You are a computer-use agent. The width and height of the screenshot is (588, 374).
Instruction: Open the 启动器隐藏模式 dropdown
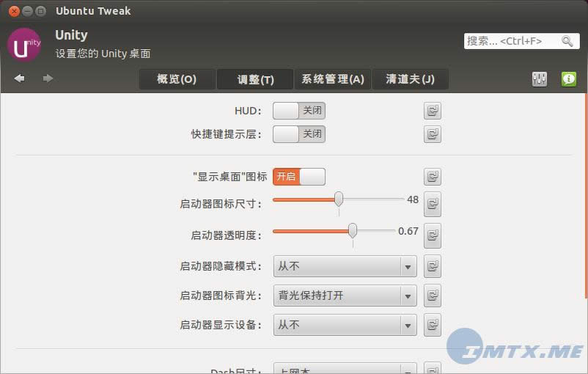pyautogui.click(x=345, y=266)
